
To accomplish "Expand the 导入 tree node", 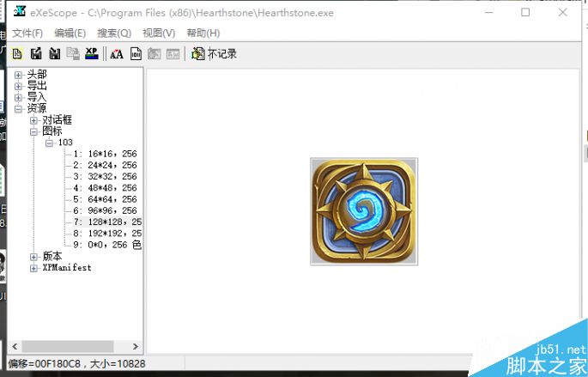I will point(19,98).
